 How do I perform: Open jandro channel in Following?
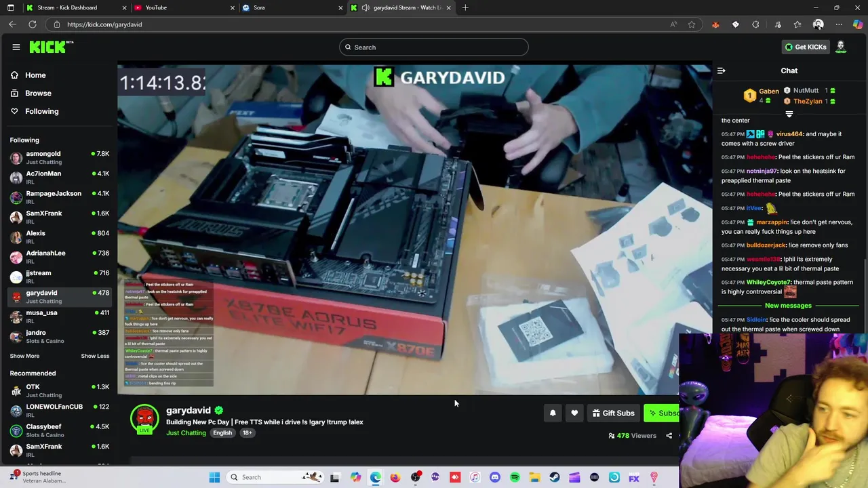(60, 336)
